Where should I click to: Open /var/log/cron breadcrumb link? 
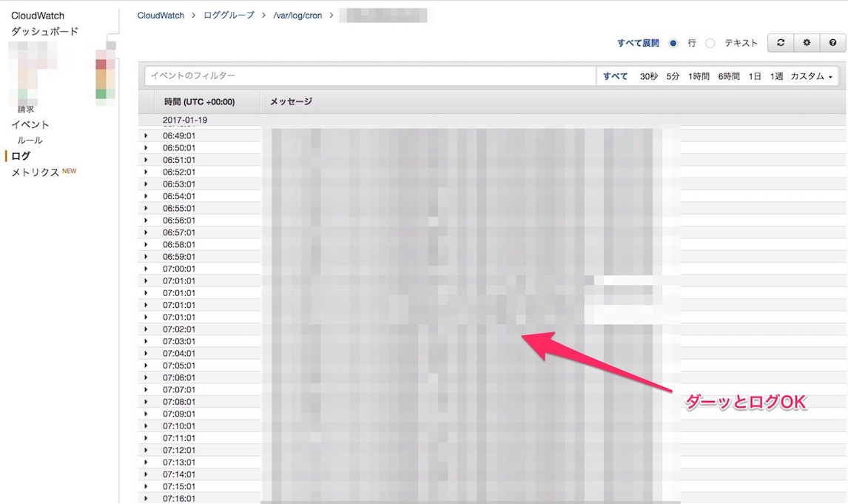(297, 15)
